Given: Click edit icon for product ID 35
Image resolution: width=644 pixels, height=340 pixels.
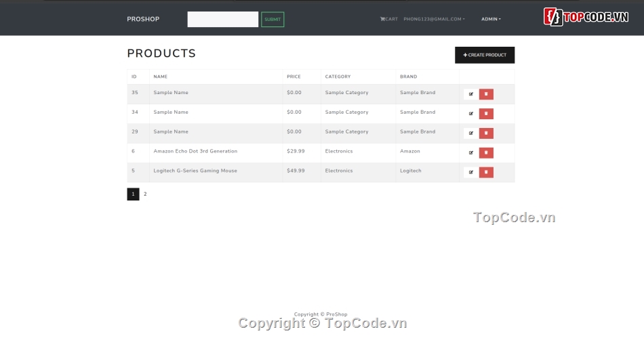Looking at the screenshot, I should click(x=471, y=94).
